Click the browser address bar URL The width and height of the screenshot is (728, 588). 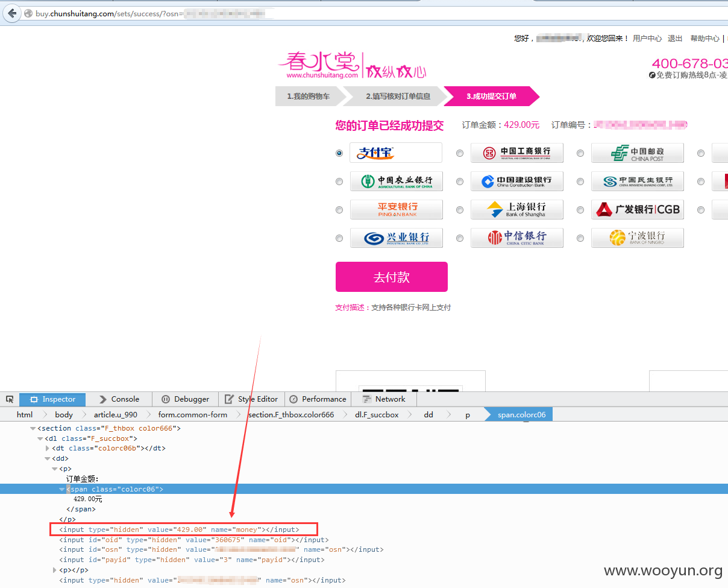tap(108, 13)
